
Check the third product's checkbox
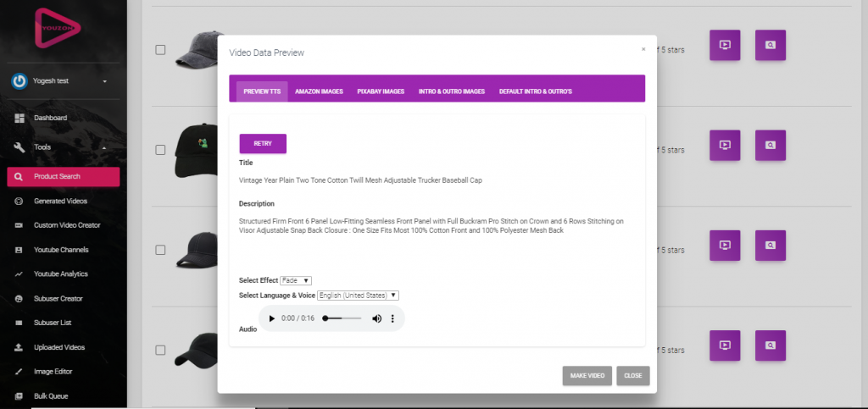160,250
